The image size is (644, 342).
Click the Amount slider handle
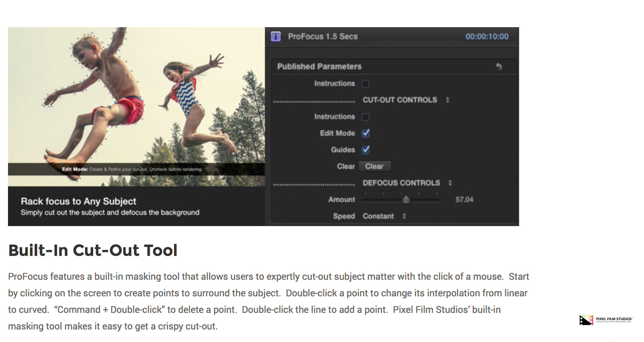click(406, 200)
